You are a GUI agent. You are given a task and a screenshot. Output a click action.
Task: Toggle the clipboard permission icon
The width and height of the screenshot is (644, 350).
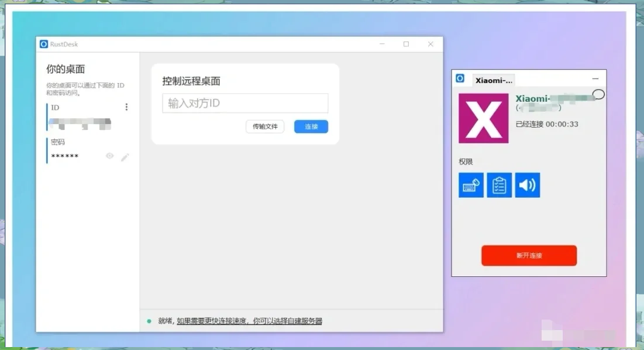tap(499, 186)
